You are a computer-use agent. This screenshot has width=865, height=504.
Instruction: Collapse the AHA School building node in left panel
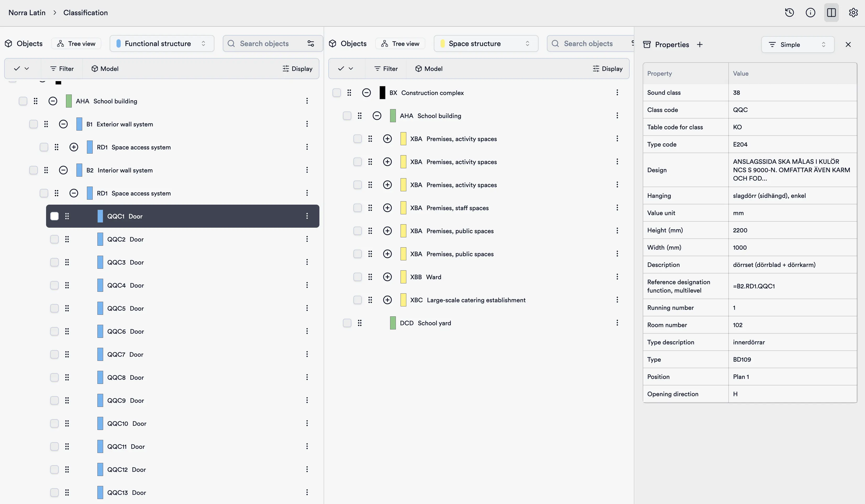click(x=53, y=101)
